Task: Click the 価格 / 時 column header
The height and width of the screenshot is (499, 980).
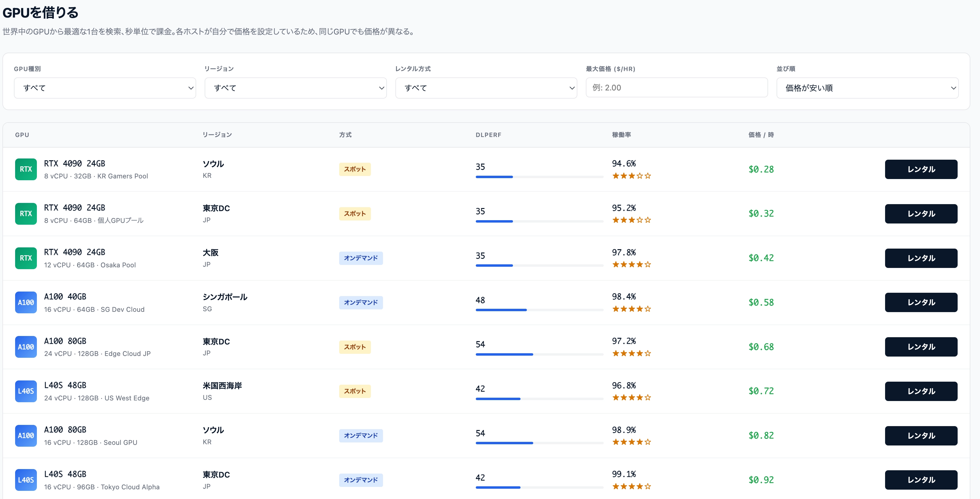Action: pyautogui.click(x=761, y=135)
